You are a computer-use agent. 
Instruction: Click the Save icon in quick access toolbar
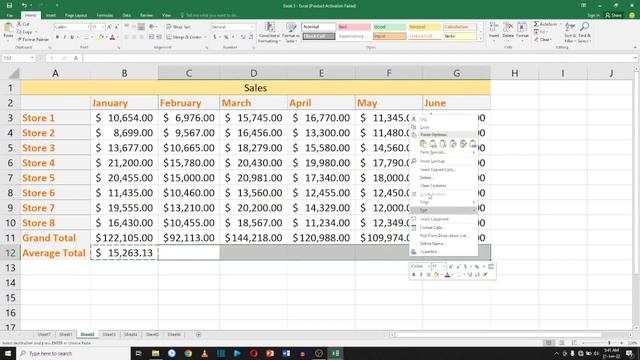pyautogui.click(x=9, y=5)
